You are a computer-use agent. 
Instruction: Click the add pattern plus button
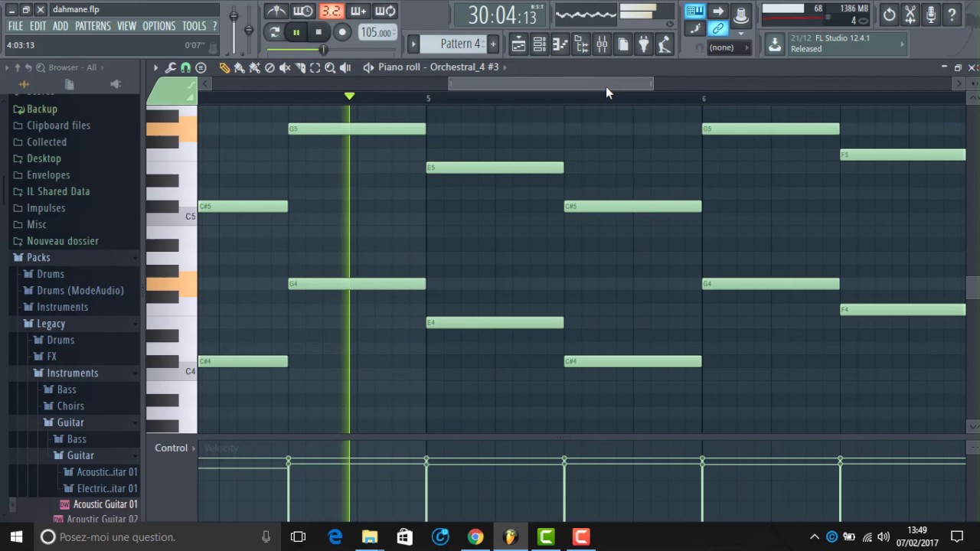coord(493,44)
